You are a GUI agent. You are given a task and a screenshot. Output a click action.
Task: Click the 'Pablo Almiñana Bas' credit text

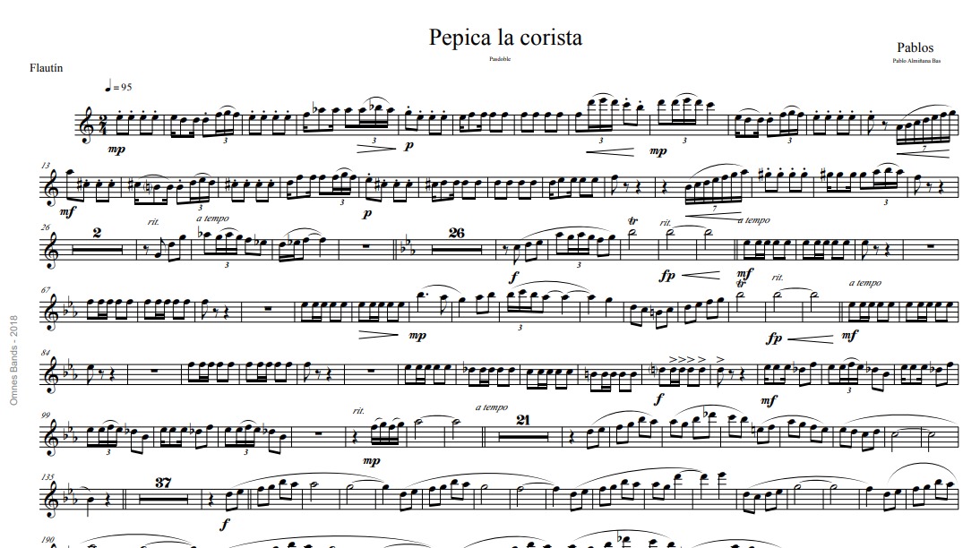click(x=917, y=61)
